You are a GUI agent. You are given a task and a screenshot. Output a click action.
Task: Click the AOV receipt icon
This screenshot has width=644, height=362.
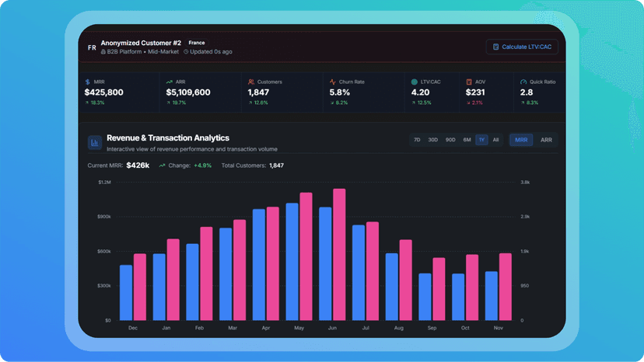click(x=469, y=82)
